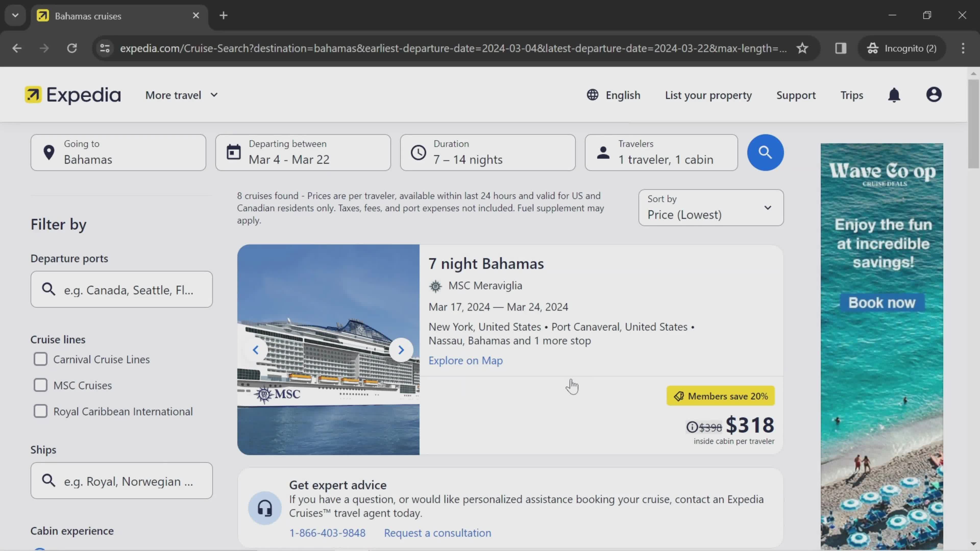Click the page vertical scrollbar
Image resolution: width=980 pixels, height=551 pixels.
(974, 123)
